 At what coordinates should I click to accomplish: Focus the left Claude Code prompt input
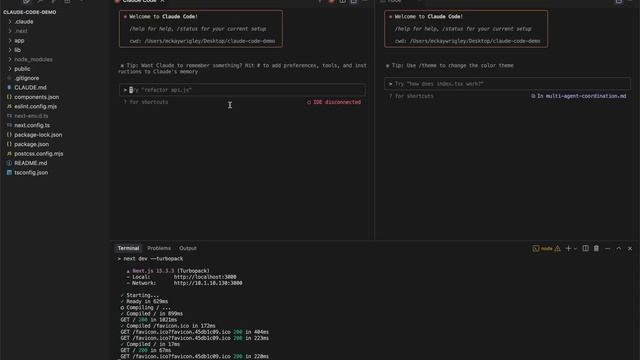(x=242, y=90)
